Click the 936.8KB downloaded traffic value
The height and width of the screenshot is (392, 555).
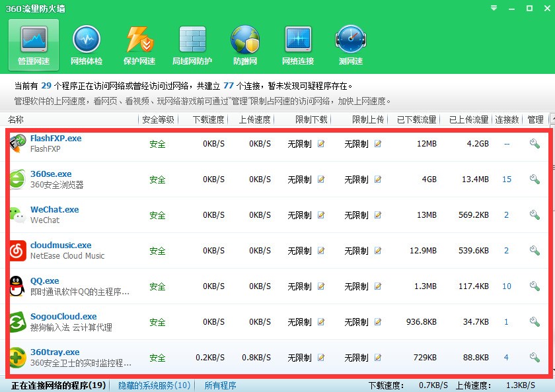pos(422,321)
